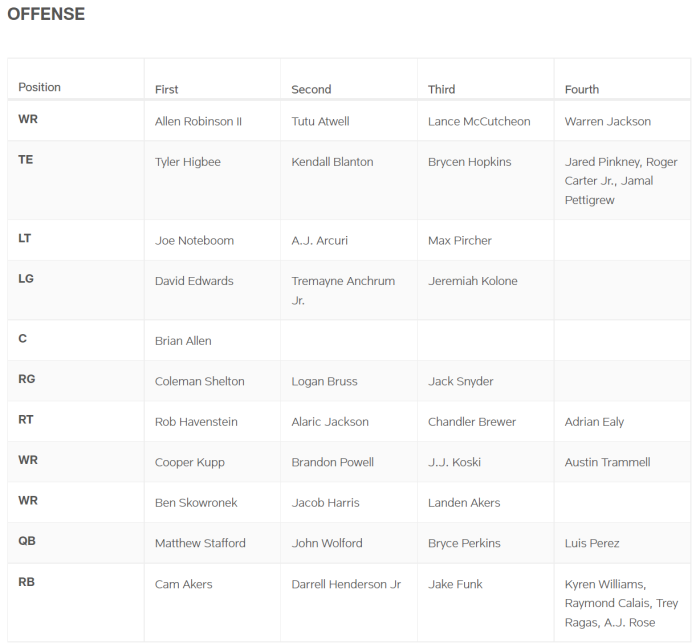Viewport: 700px width, 643px height.
Task: Select John Wolford cell
Action: point(327,544)
